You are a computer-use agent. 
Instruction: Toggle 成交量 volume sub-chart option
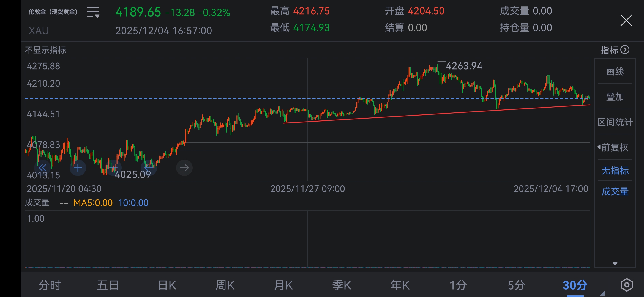615,191
